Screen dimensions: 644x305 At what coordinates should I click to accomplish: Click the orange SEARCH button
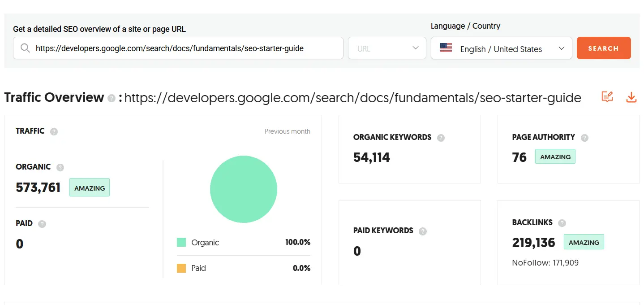[604, 48]
